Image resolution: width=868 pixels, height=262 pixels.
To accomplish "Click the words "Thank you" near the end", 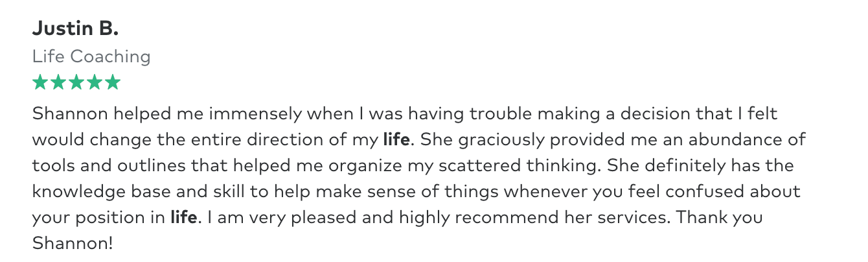I will tap(720, 217).
